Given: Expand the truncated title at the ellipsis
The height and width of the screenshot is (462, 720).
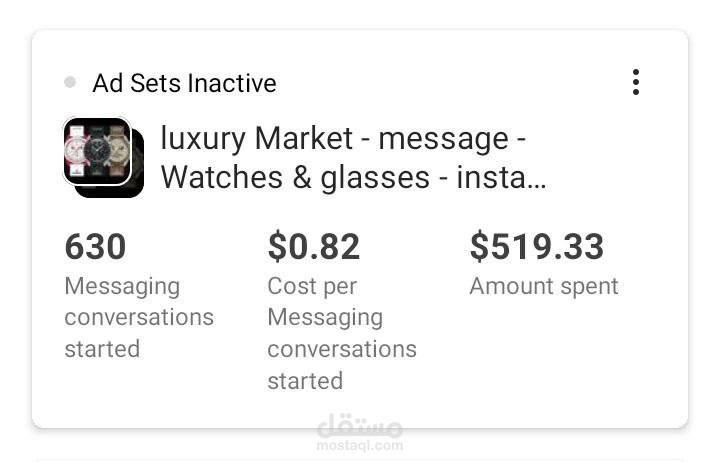Looking at the screenshot, I should pyautogui.click(x=536, y=180).
